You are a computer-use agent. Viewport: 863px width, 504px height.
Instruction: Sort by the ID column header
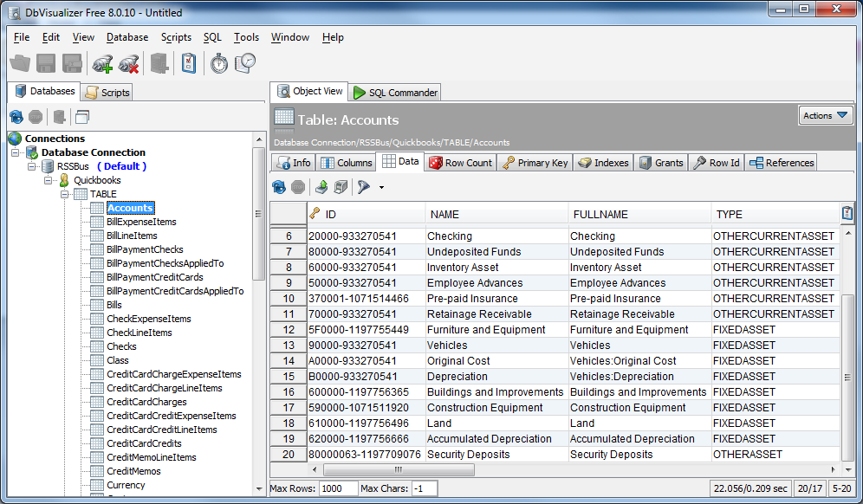(x=366, y=215)
